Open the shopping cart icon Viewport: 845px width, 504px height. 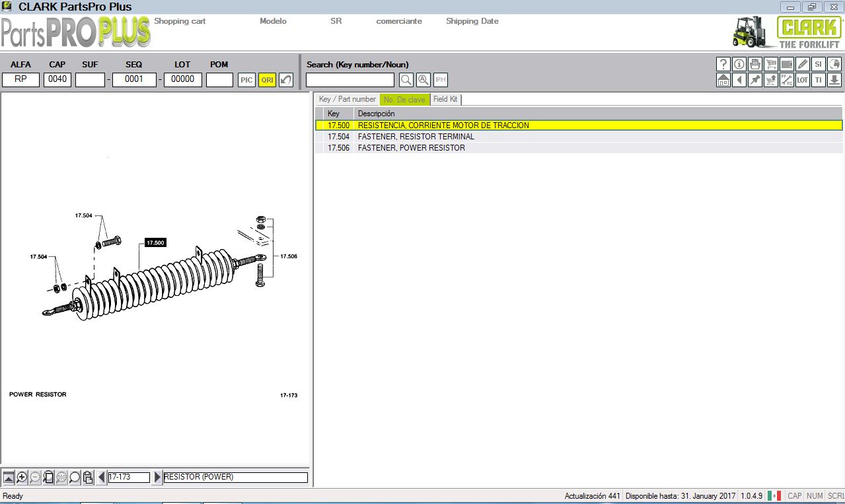[x=770, y=64]
